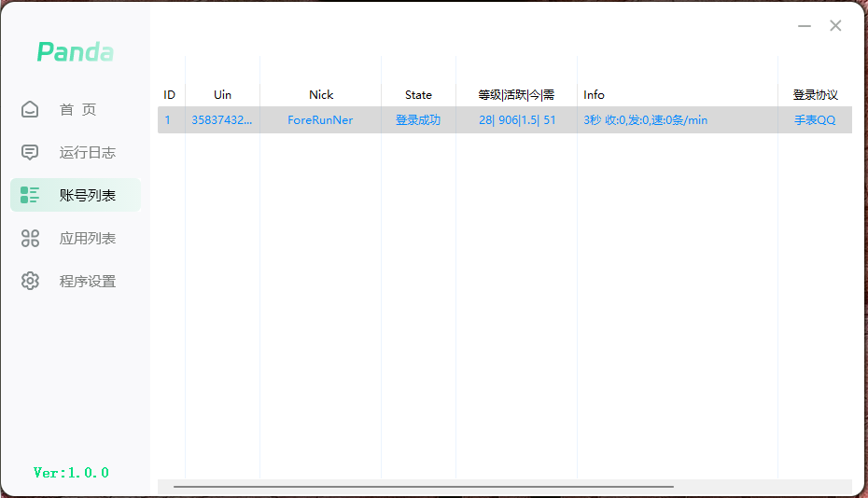The width and height of the screenshot is (868, 498).
Task: Click the horizontal scrollbar at bottom
Action: pyautogui.click(x=423, y=487)
